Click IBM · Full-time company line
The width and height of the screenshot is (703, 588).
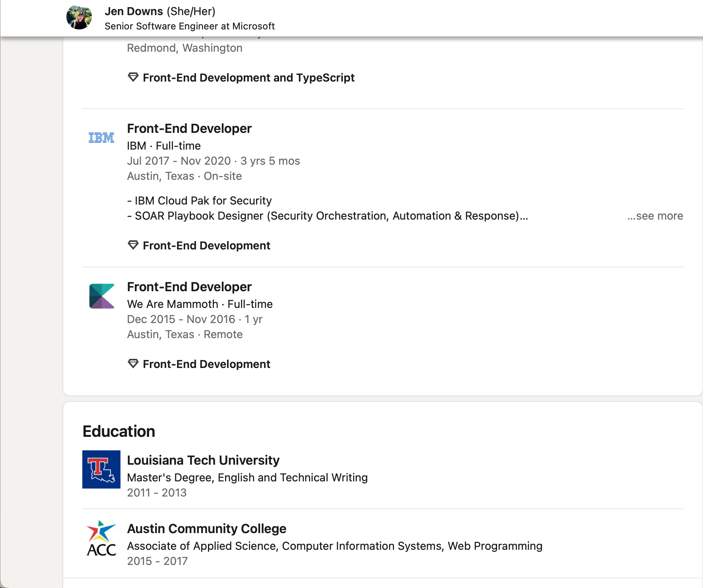click(164, 146)
